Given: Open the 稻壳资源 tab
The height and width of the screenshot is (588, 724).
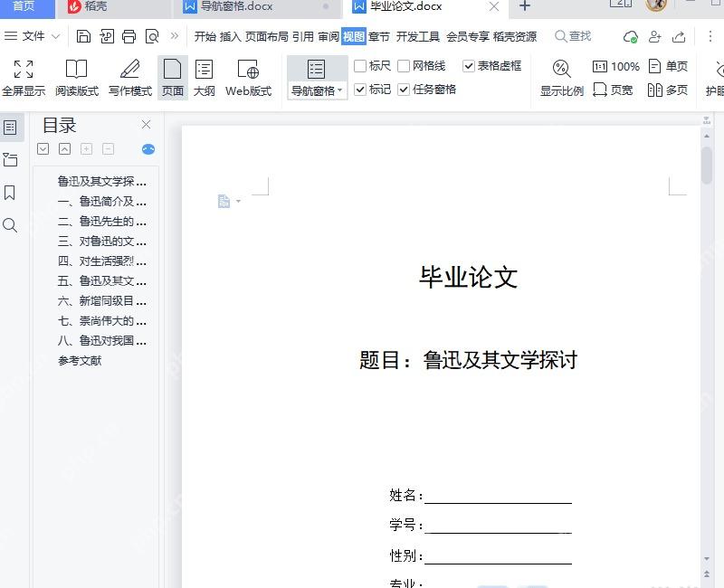Looking at the screenshot, I should click(514, 36).
